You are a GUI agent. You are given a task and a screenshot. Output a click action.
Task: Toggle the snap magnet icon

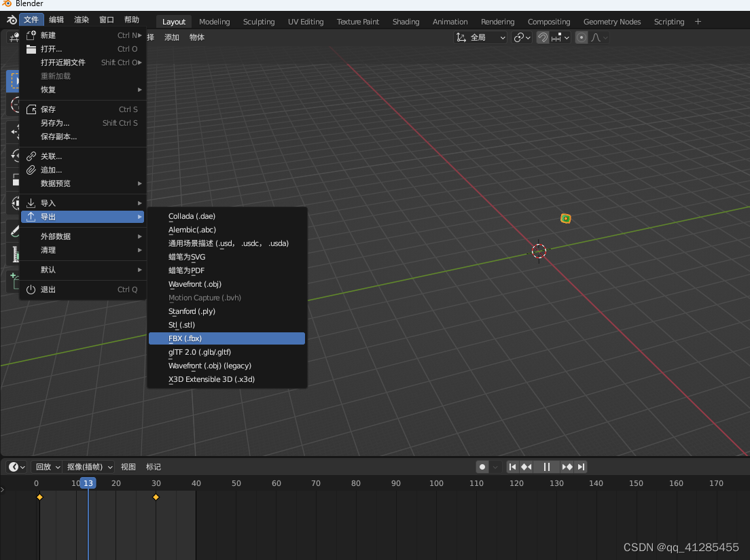pos(543,37)
